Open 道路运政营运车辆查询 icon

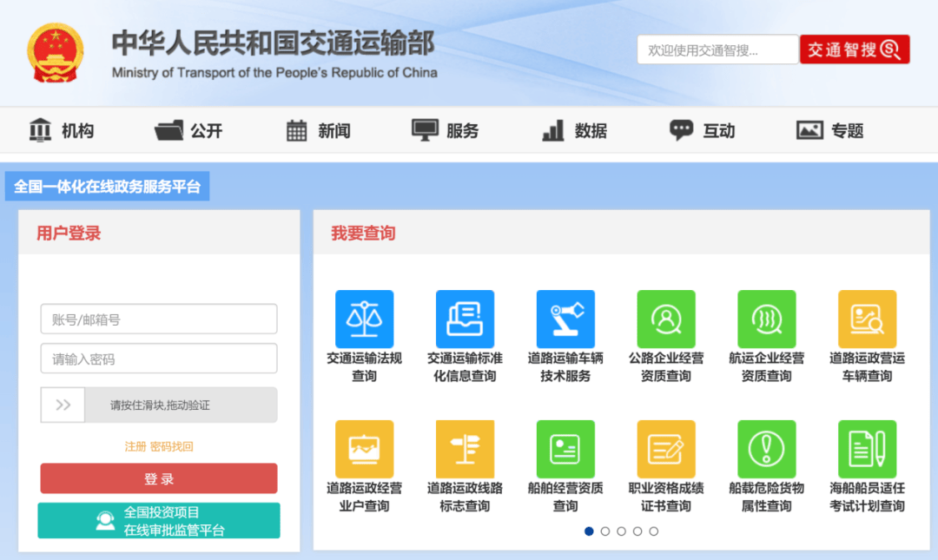[867, 319]
